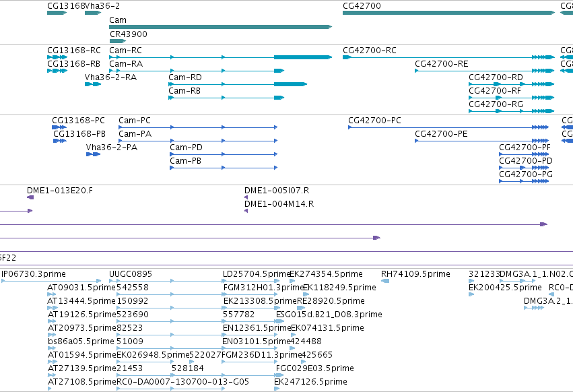Screen dimensions: 573x392
Task: Click the FGC029E03.5prime EST label
Action: (x=314, y=369)
